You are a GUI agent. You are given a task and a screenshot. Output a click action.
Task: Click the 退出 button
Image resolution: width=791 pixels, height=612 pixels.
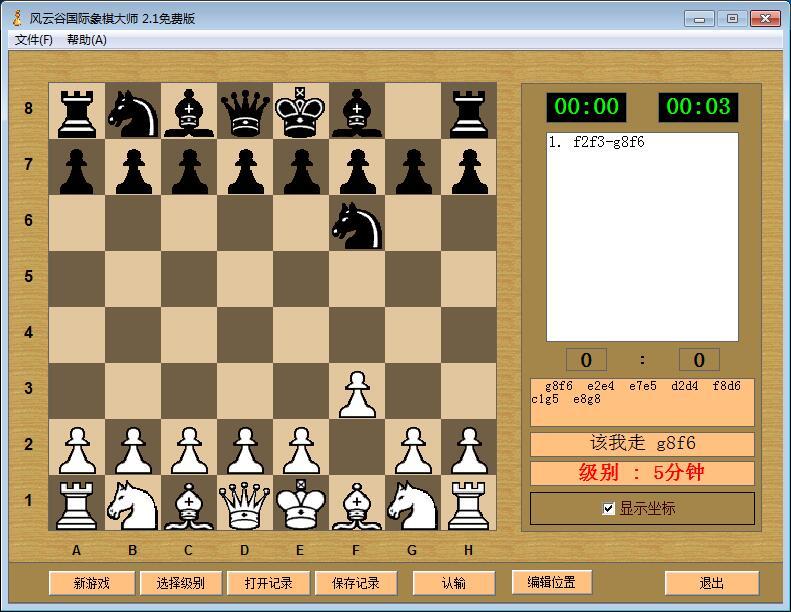[712, 583]
